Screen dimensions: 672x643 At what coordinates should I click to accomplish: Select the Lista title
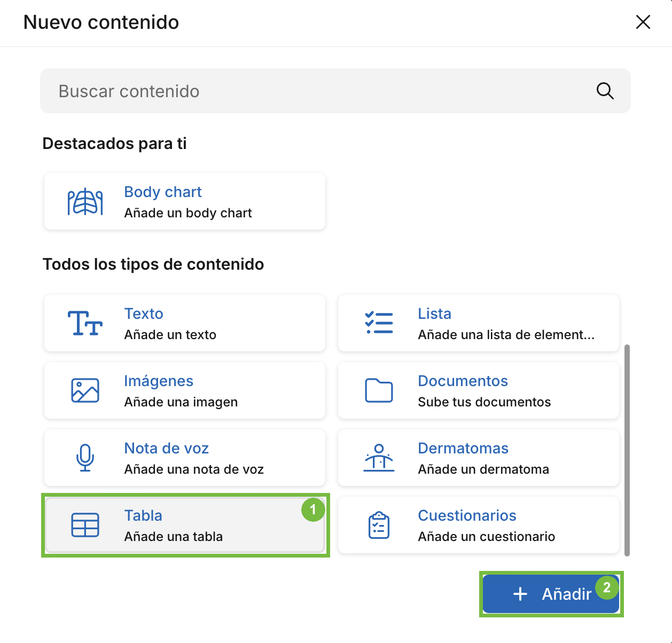click(x=434, y=313)
